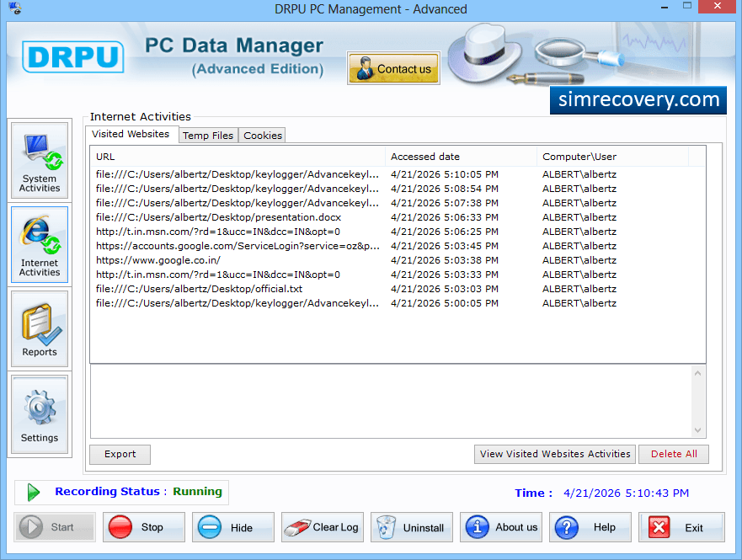
Task: Open the Settings gear panel
Action: 40,415
